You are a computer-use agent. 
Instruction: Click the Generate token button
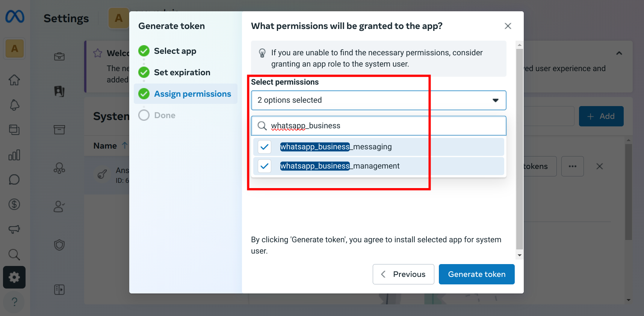coord(477,274)
